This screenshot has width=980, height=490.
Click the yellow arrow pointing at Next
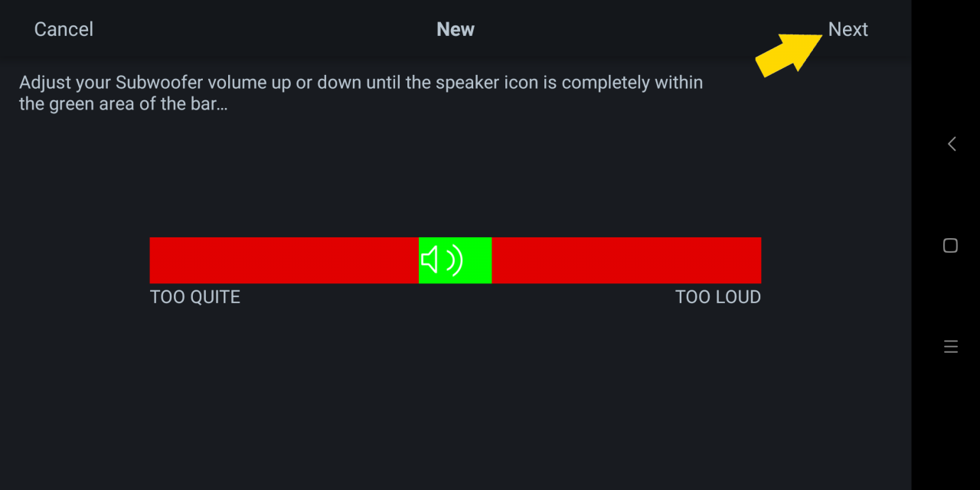(x=790, y=54)
